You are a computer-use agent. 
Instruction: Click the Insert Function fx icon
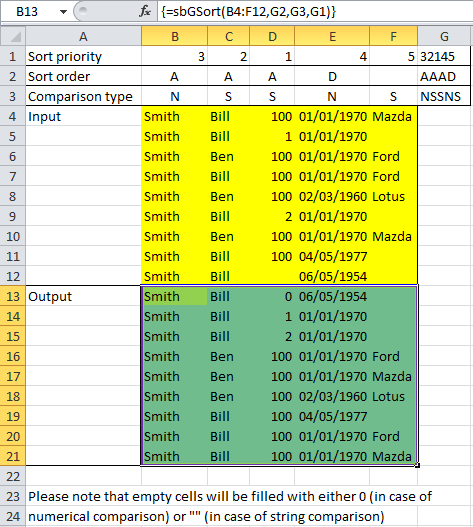pos(145,11)
